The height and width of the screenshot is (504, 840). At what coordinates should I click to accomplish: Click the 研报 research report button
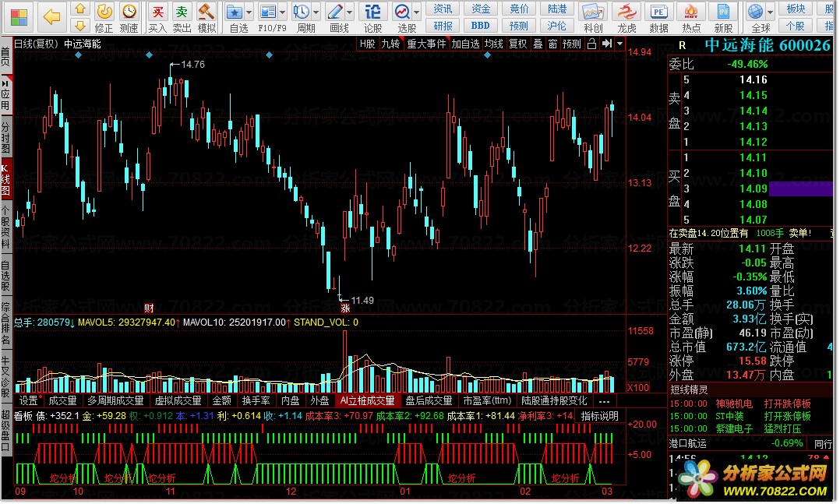point(443,25)
